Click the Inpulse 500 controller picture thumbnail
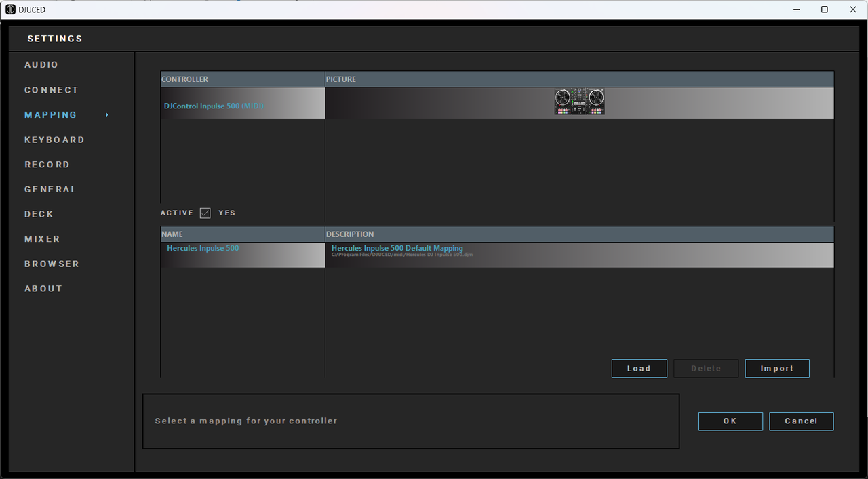The height and width of the screenshot is (479, 868). tap(579, 102)
